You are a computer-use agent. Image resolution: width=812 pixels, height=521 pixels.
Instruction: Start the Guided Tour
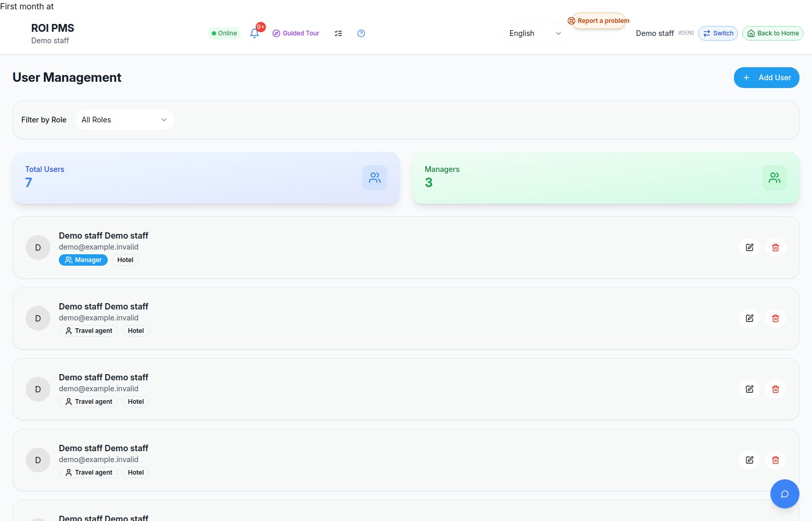296,33
